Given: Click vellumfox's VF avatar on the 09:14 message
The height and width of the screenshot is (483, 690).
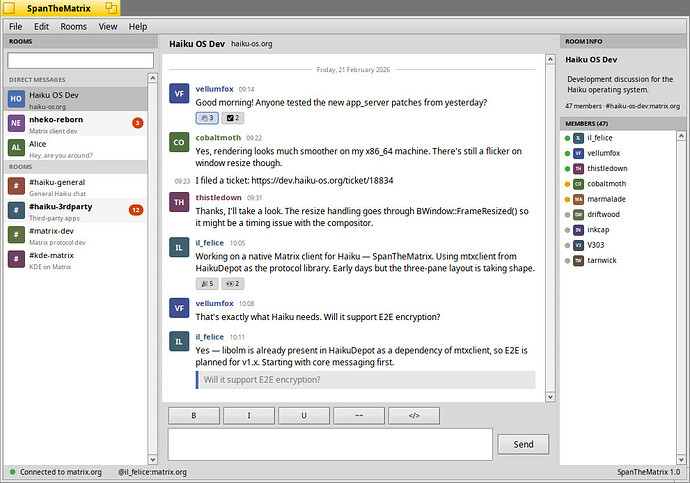Looking at the screenshot, I should (x=179, y=93).
